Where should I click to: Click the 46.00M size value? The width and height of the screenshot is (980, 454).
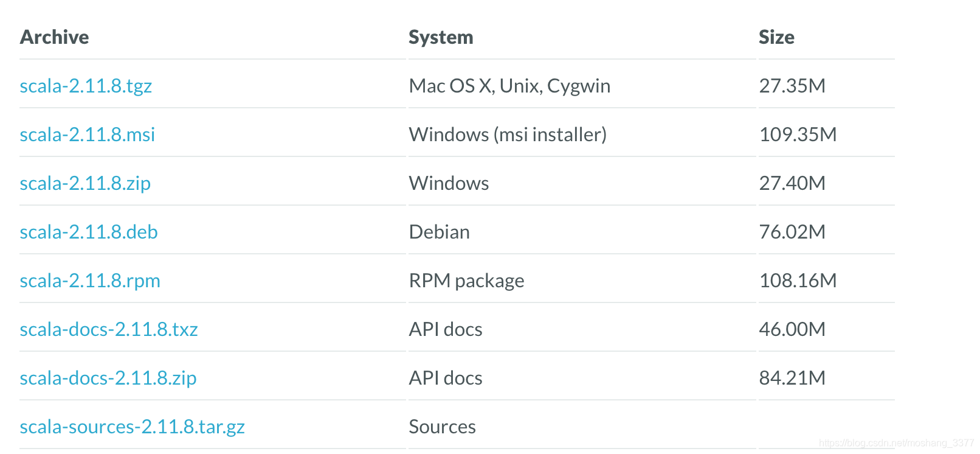[x=792, y=329]
